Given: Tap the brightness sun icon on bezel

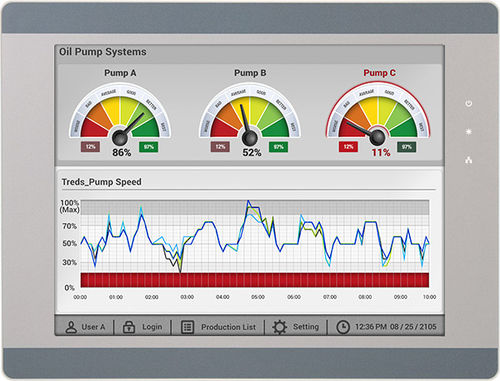Looking at the screenshot, I should pos(469,132).
